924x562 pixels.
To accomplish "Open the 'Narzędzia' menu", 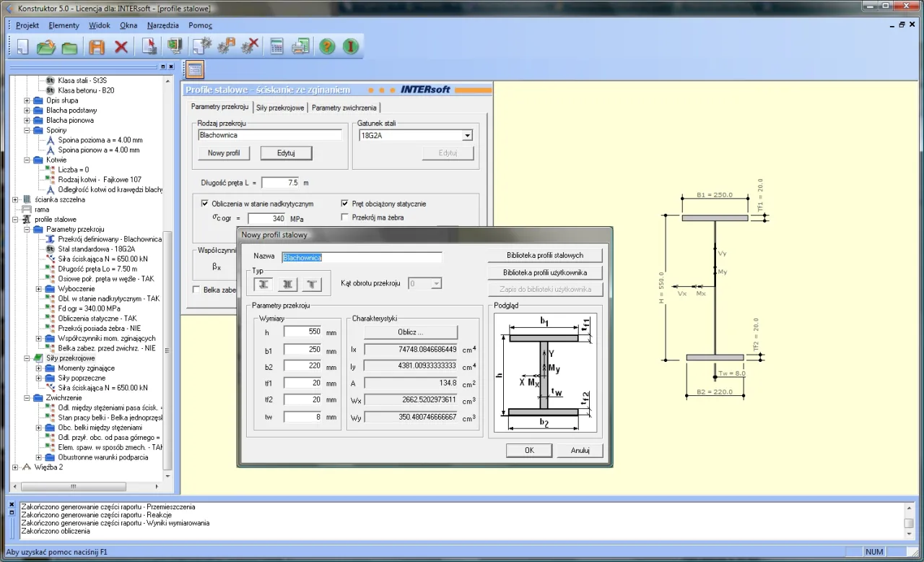I will click(162, 25).
